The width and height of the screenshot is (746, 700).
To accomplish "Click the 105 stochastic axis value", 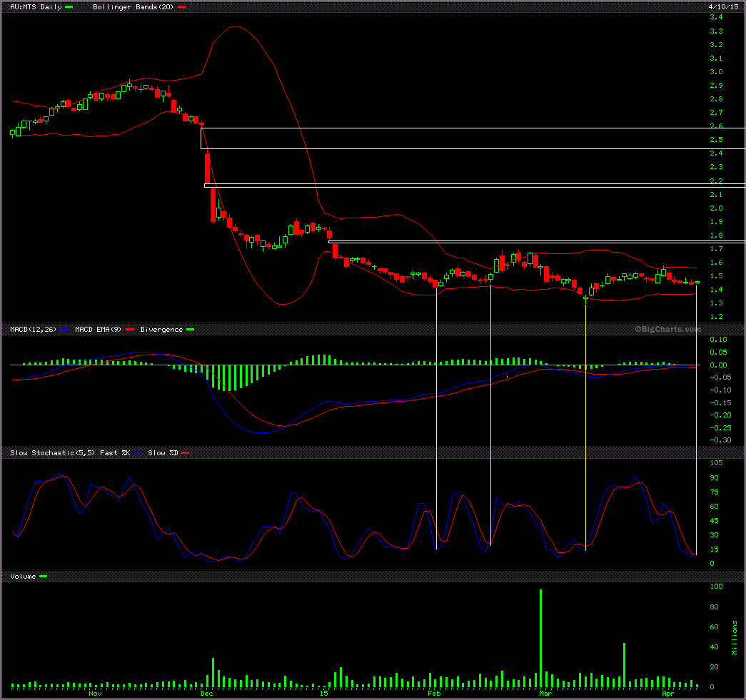I will click(716, 462).
